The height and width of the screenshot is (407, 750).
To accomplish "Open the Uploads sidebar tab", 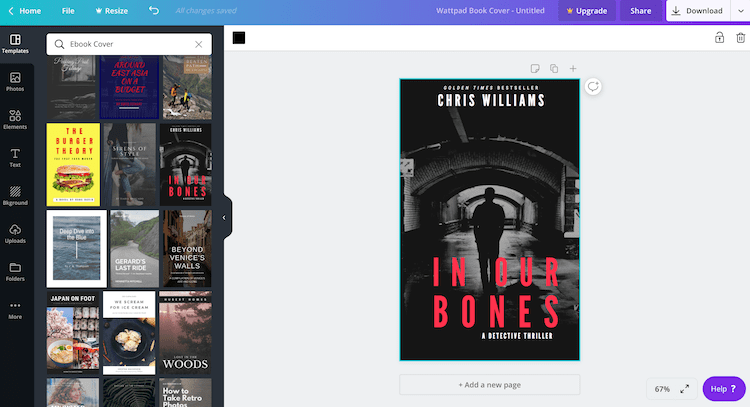I will [15, 233].
